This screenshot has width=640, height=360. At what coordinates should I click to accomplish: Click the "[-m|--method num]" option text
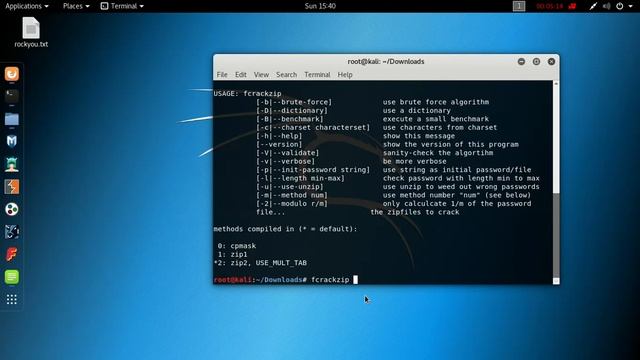(292, 195)
